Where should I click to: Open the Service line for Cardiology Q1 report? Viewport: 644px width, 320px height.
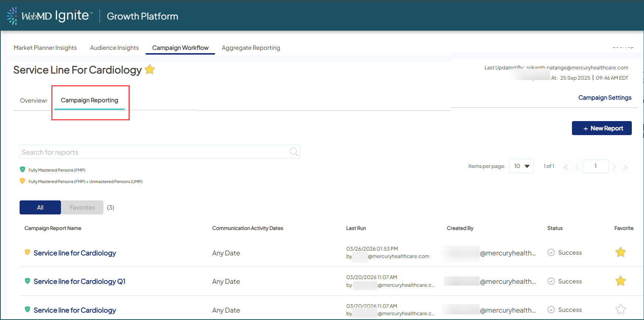pyautogui.click(x=79, y=281)
